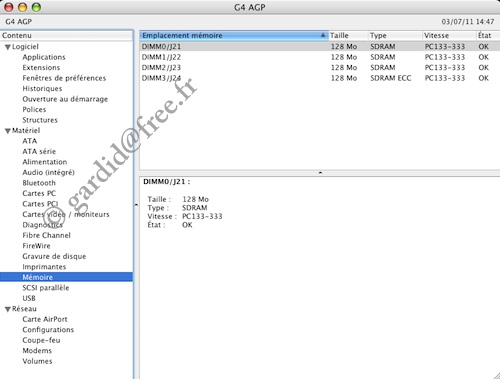
Task: Select the DIMM3/J24 memory row
Action: click(x=320, y=78)
